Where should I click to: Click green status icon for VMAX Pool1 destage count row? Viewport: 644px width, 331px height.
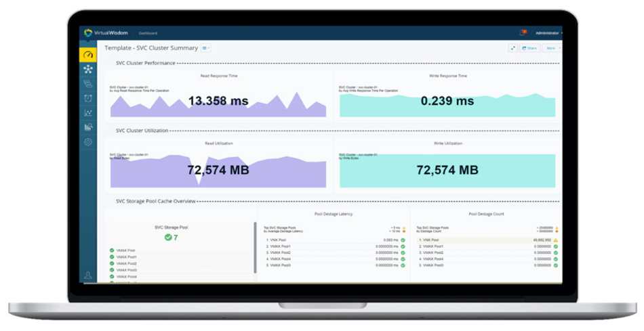(x=556, y=246)
